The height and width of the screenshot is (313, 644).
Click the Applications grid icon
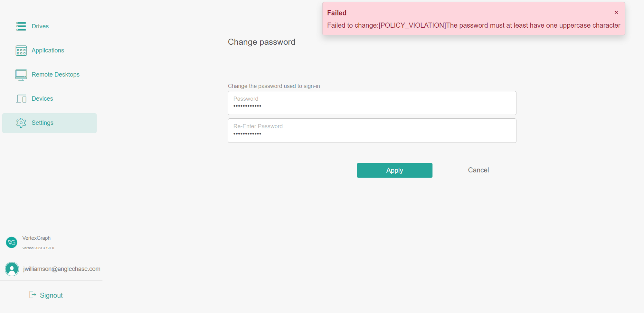tap(21, 51)
